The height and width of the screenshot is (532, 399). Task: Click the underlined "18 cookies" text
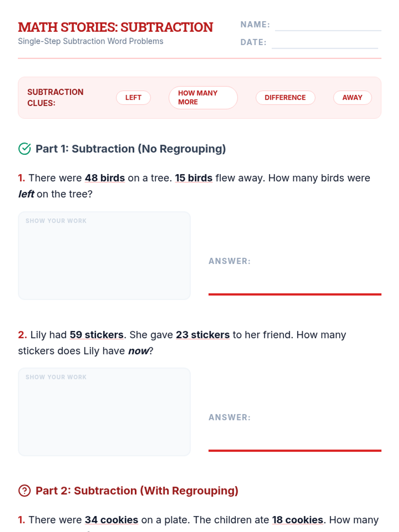(298, 520)
